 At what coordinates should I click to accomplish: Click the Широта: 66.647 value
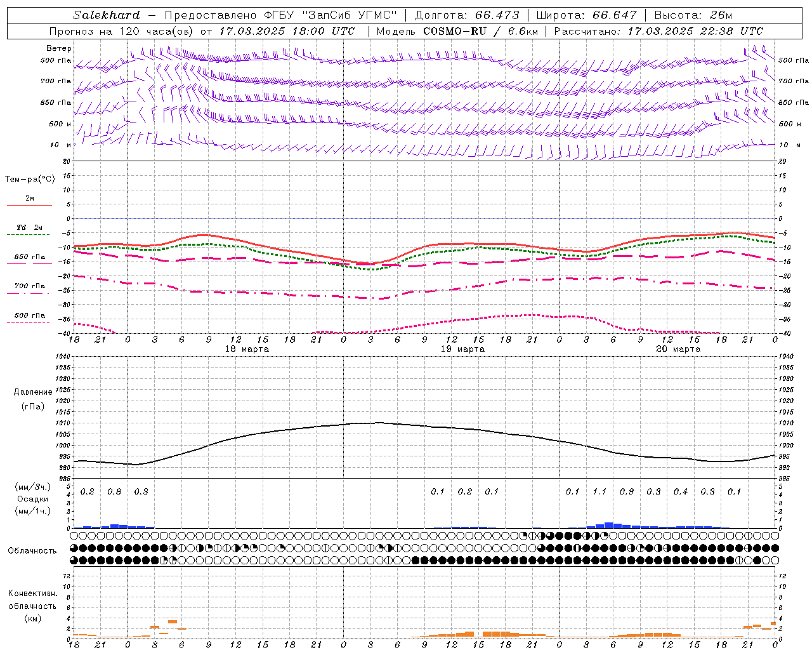point(586,15)
